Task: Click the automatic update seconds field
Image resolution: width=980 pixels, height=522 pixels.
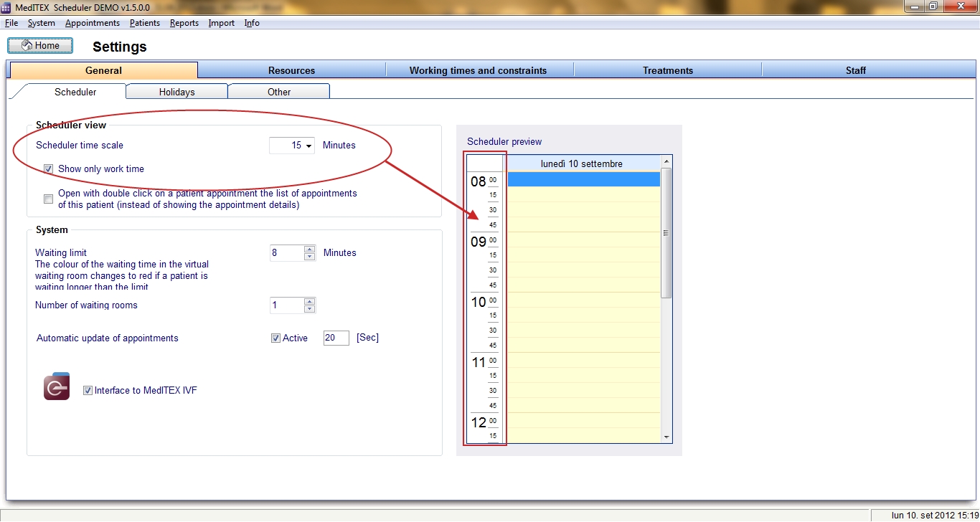Action: [x=336, y=338]
